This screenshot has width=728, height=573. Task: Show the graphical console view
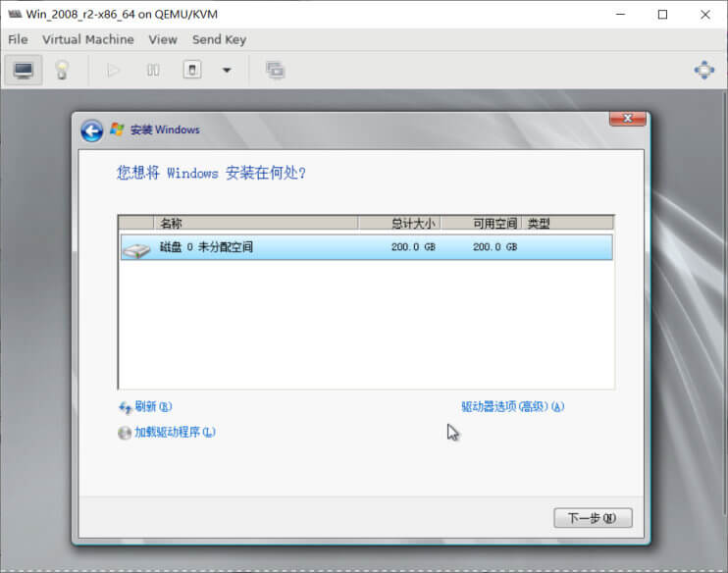tap(24, 70)
